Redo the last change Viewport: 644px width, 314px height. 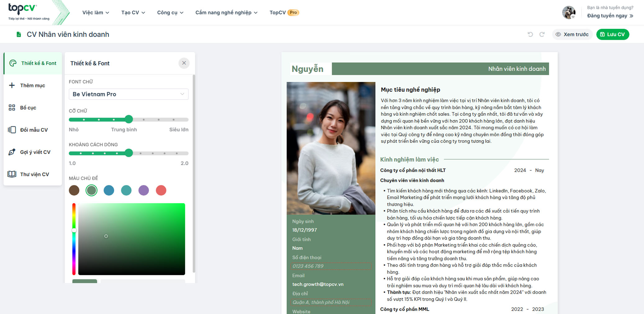(542, 34)
